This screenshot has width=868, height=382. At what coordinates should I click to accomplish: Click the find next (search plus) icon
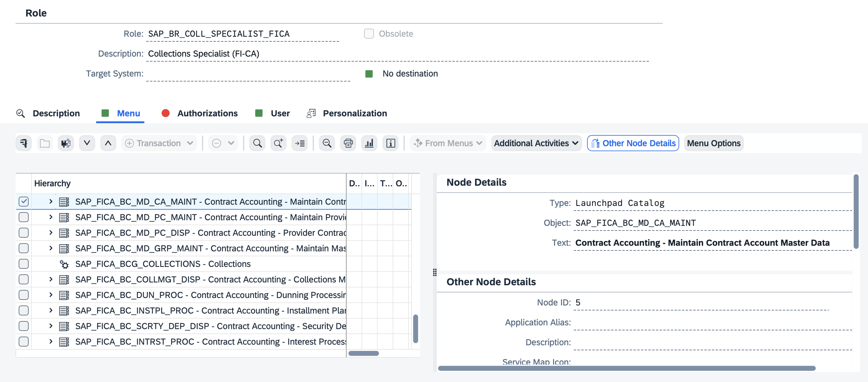tap(279, 143)
